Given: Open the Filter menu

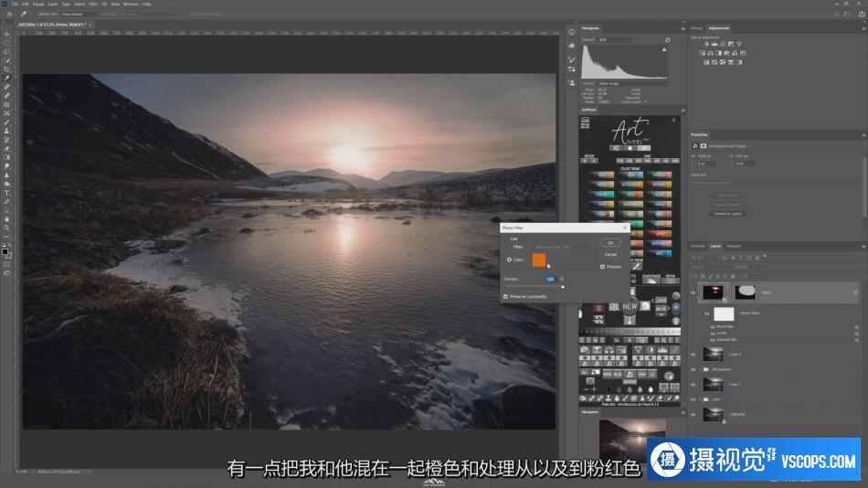Looking at the screenshot, I should [93, 4].
